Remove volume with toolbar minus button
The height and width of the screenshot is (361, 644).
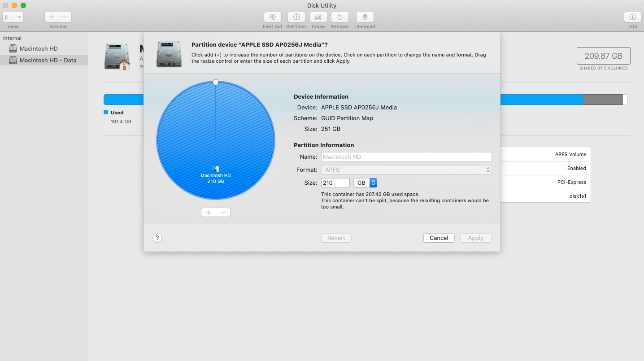click(x=65, y=17)
